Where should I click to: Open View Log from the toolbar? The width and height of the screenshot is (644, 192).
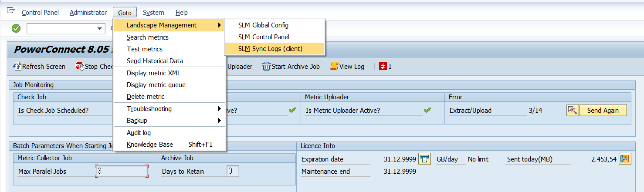pos(347,67)
